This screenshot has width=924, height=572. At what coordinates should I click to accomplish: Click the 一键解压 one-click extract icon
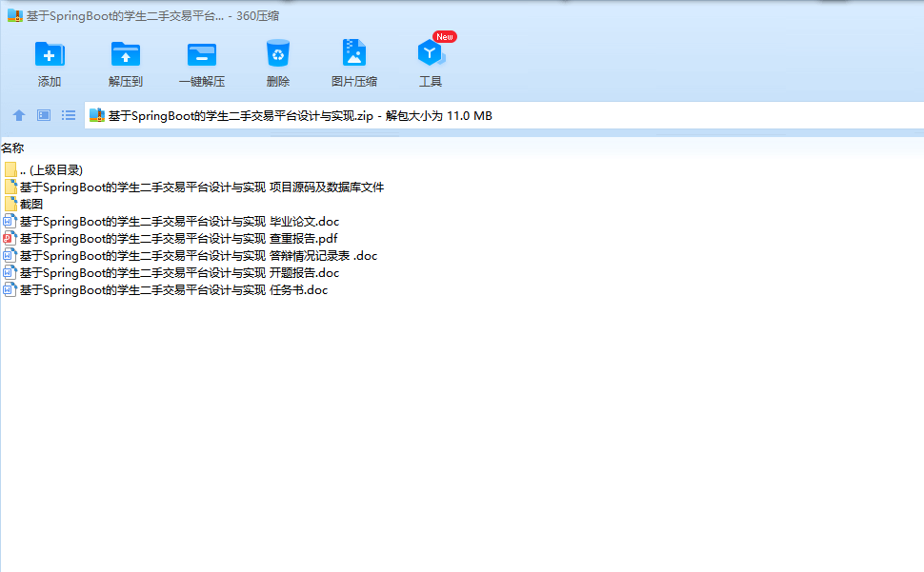[x=202, y=55]
